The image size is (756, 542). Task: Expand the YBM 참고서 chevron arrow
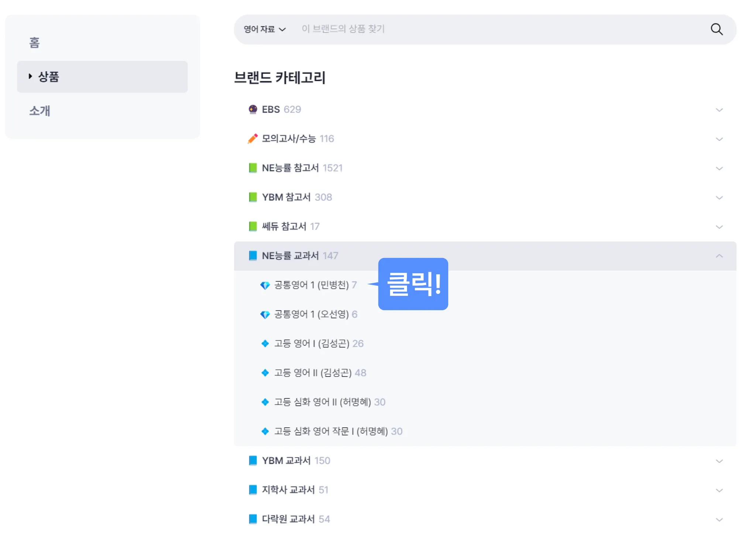pyautogui.click(x=719, y=198)
